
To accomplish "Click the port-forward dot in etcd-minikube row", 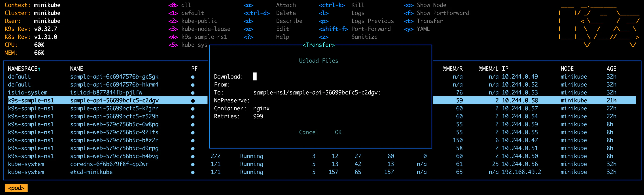I will (x=193, y=172).
